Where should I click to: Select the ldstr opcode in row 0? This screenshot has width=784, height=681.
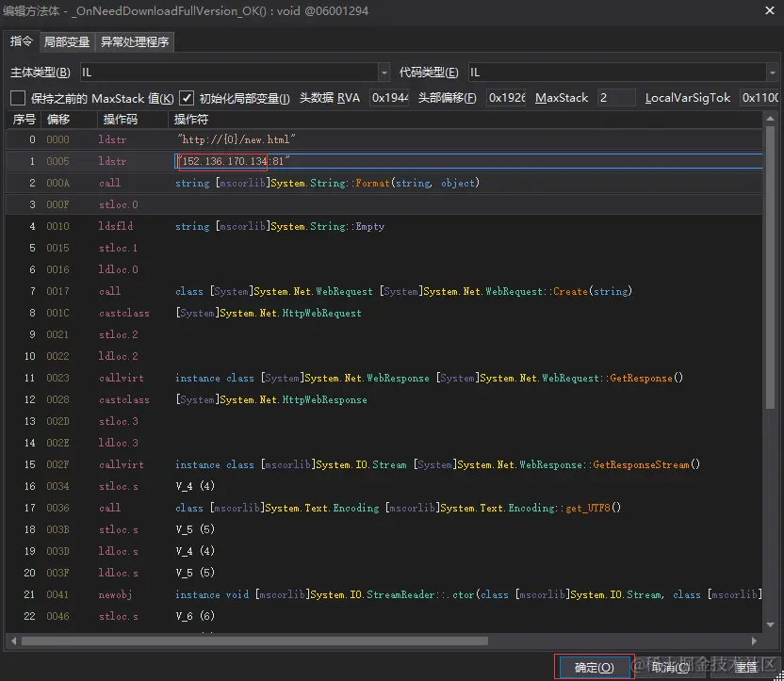click(112, 139)
